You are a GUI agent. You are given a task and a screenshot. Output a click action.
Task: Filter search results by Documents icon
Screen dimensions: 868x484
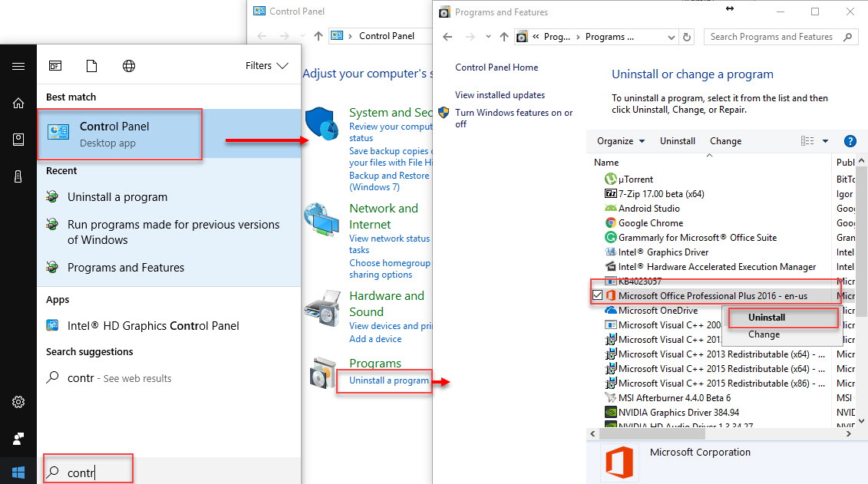click(92, 67)
